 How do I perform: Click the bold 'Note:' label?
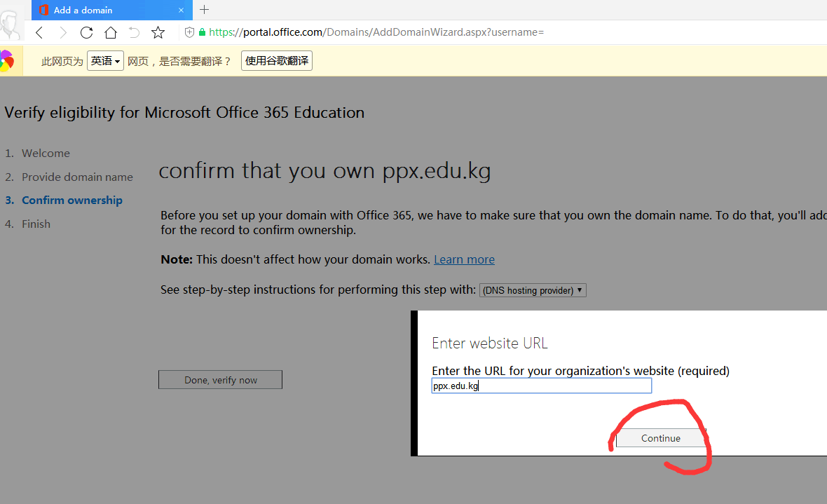point(177,259)
